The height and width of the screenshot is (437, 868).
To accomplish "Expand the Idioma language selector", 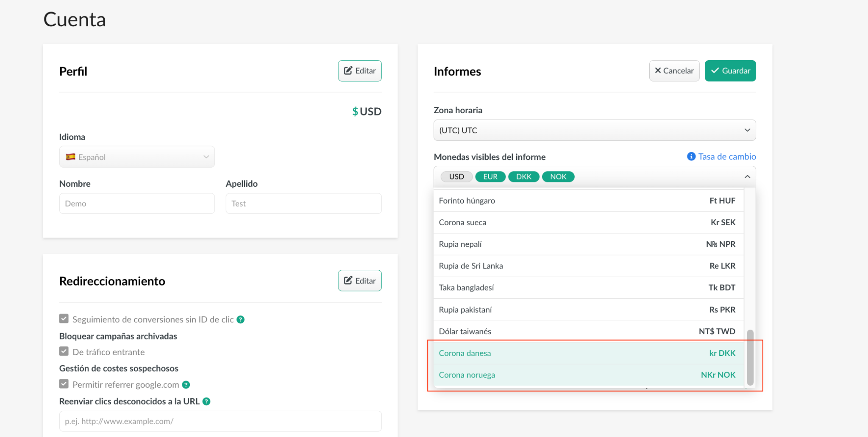I will point(136,157).
